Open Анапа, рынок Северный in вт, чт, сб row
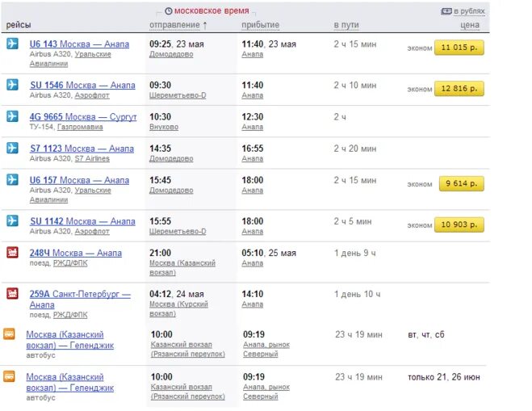The width and height of the screenshot is (532, 411). [266, 350]
